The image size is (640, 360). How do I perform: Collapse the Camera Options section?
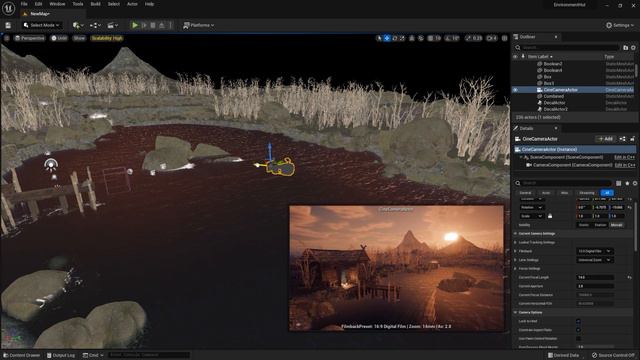[x=516, y=313]
